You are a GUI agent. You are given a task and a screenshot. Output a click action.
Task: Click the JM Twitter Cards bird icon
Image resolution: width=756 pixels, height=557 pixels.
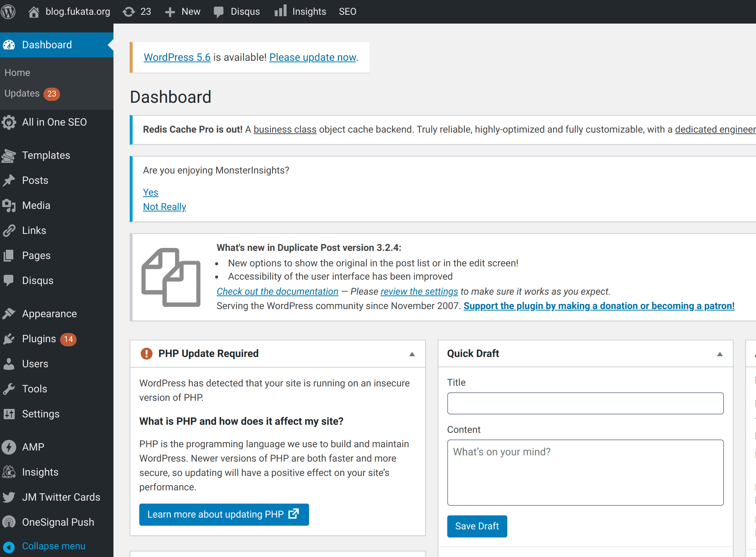pos(9,497)
